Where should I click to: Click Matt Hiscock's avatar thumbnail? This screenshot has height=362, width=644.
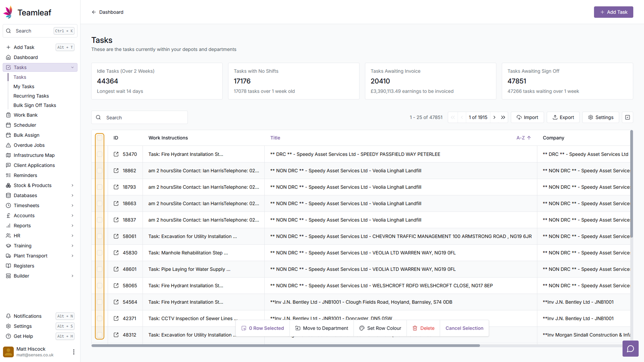point(8,352)
